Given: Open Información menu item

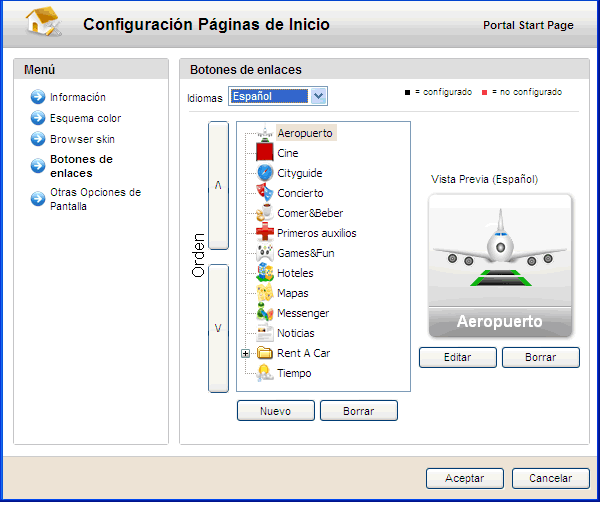Looking at the screenshot, I should tap(78, 97).
